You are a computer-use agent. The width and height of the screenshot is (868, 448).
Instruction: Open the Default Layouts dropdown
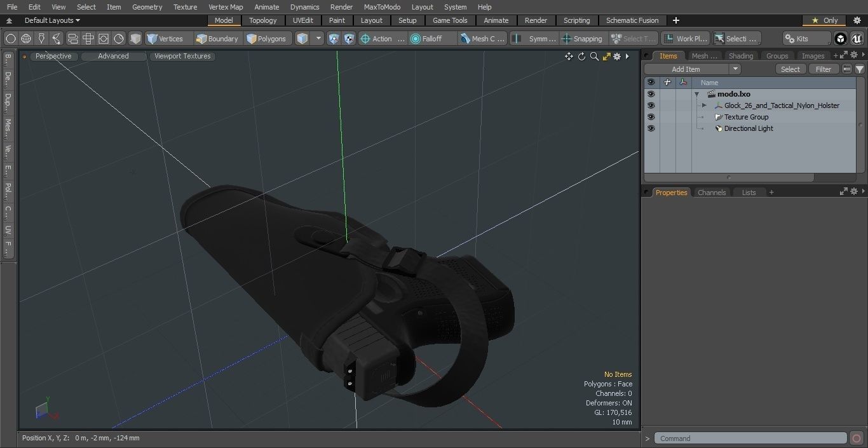[52, 20]
